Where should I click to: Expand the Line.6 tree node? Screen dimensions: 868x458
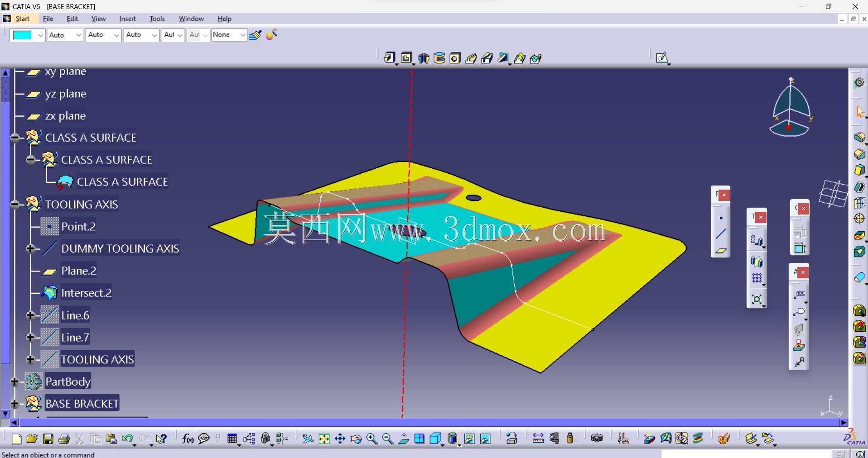coord(31,315)
